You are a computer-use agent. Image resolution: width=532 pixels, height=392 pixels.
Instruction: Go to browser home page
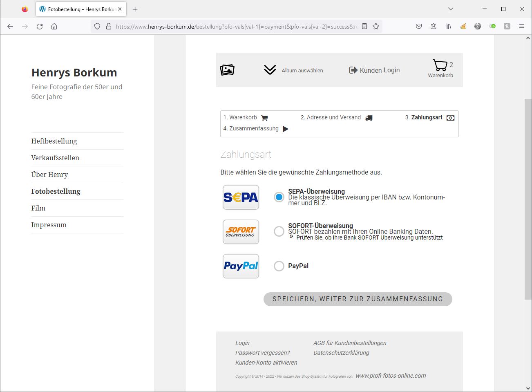54,26
